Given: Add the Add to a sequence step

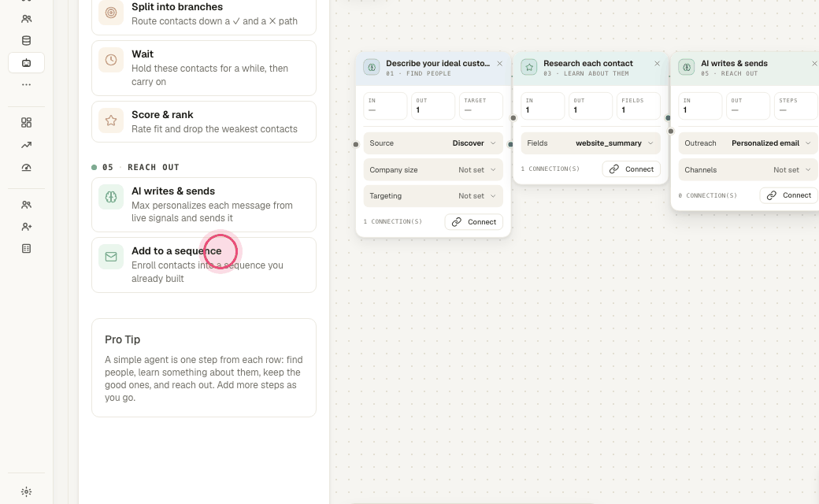Looking at the screenshot, I should 204,265.
